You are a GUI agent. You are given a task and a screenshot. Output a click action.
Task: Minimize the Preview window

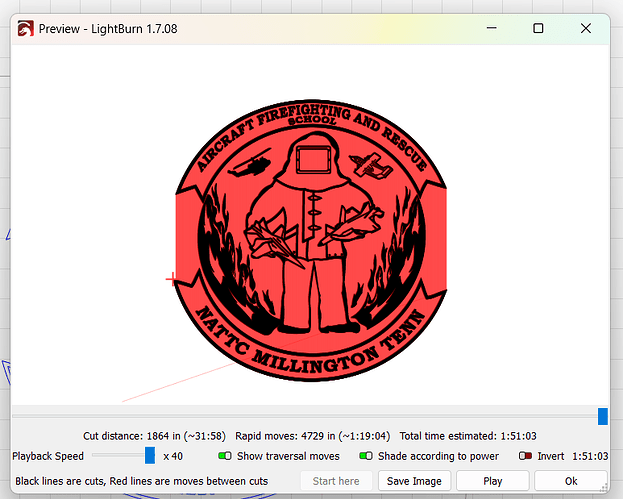491,28
